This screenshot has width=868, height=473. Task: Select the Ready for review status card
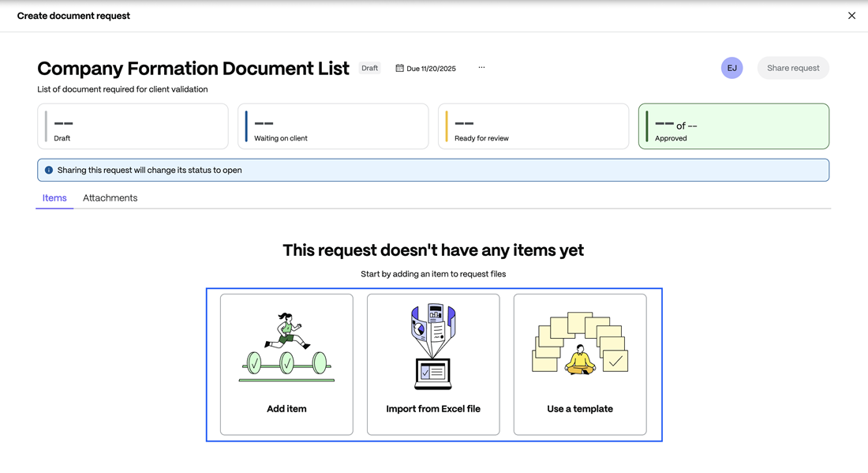(x=533, y=126)
